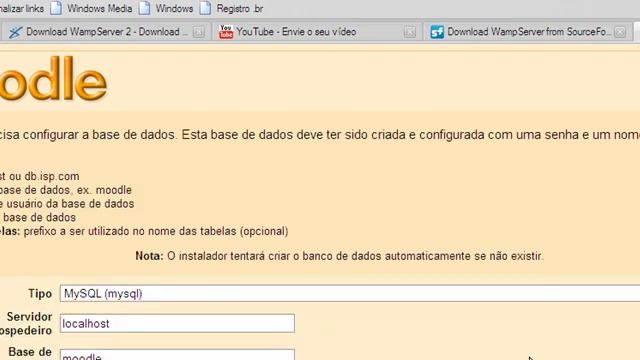Image resolution: width=640 pixels, height=360 pixels.
Task: Click the 'Tipo' field label
Action: (40, 293)
